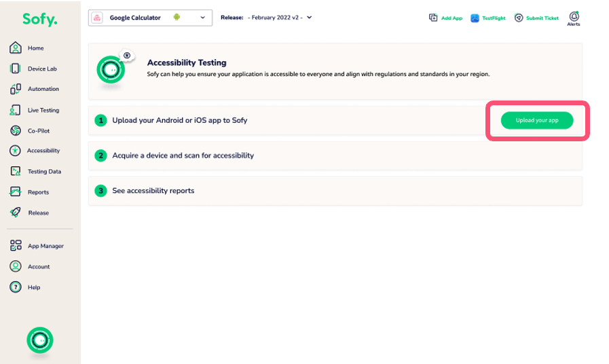Viewport: 609px width, 364px height.
Task: Go to Device Lab menu label
Action: pos(42,69)
